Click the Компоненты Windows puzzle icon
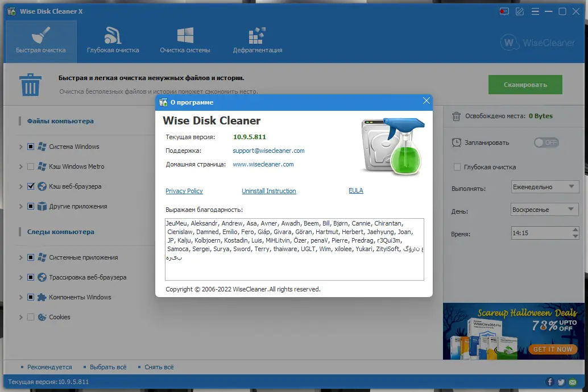The width and height of the screenshot is (588, 392). tap(42, 297)
